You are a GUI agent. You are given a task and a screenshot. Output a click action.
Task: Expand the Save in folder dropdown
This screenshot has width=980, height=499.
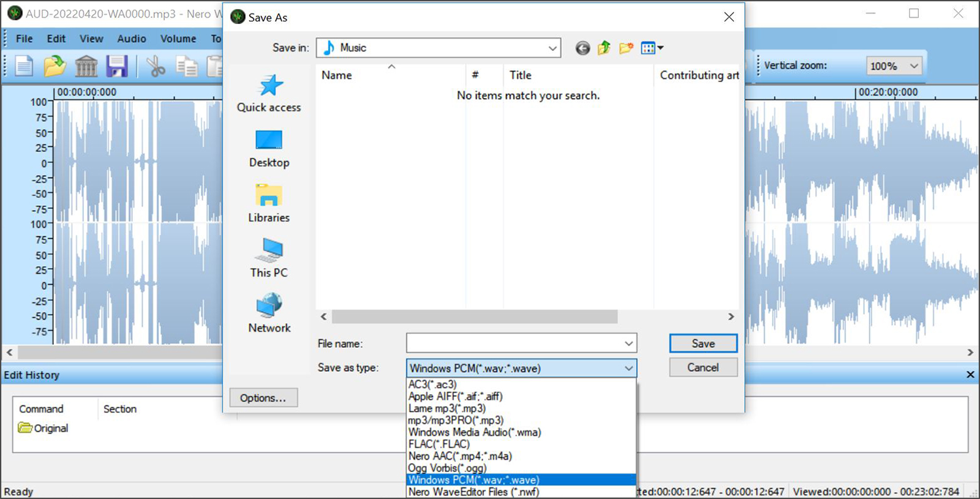(x=552, y=48)
